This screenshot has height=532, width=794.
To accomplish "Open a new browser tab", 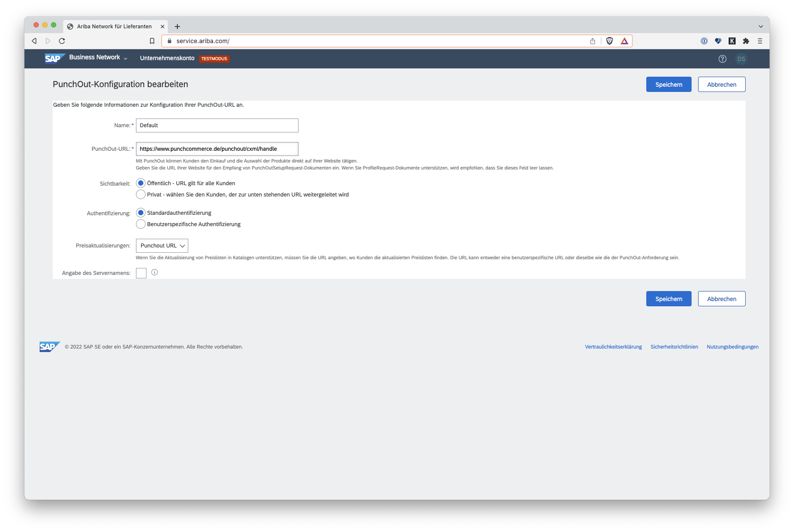I will coord(177,27).
